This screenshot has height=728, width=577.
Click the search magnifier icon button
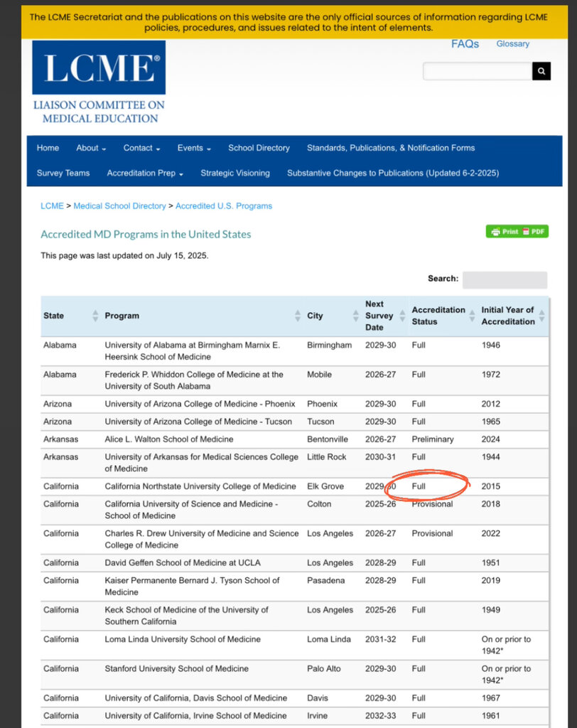pos(541,71)
